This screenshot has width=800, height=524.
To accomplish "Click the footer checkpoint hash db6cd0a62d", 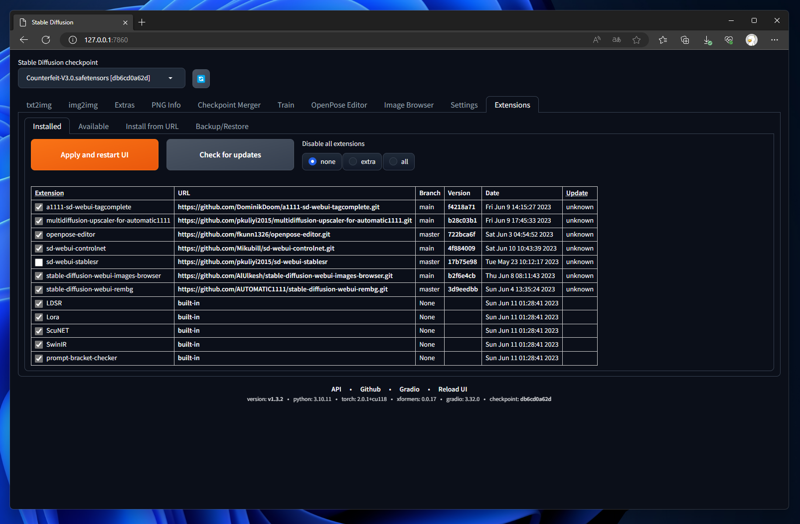I will coord(535,399).
